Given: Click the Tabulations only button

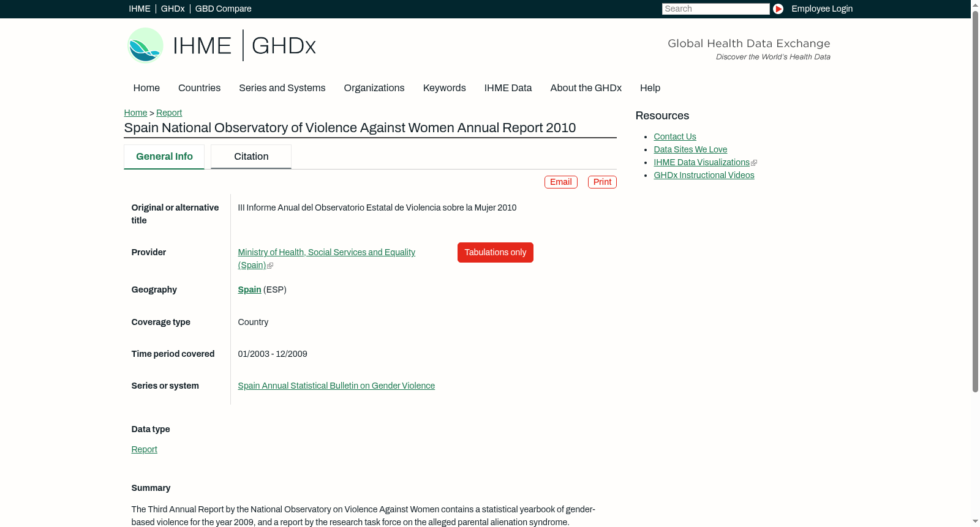Looking at the screenshot, I should pos(496,252).
